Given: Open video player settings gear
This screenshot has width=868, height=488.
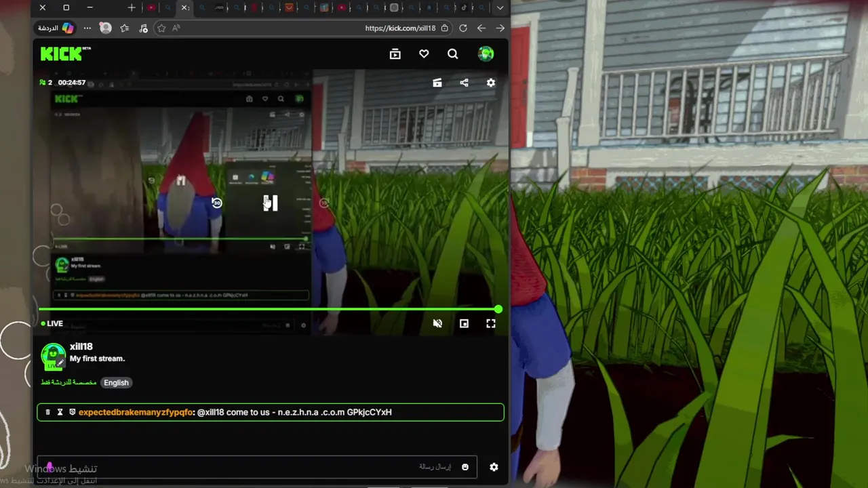Looking at the screenshot, I should click(x=491, y=83).
